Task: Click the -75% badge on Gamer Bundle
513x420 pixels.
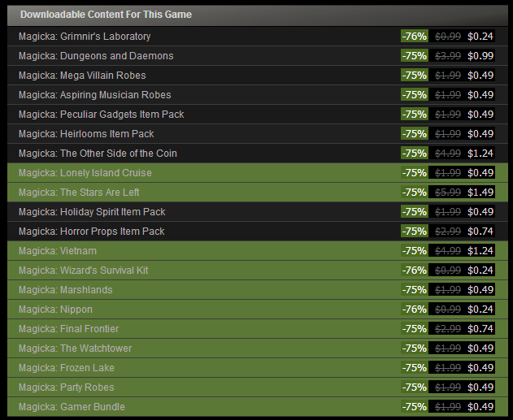Action: (x=415, y=407)
